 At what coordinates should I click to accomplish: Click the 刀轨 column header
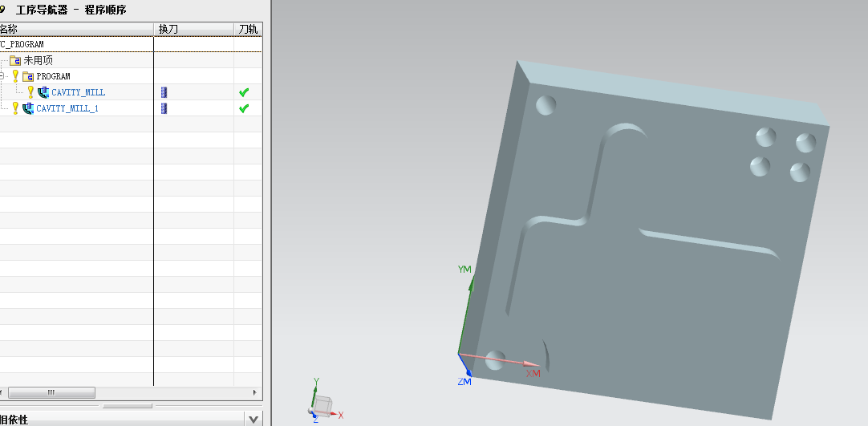tap(247, 29)
